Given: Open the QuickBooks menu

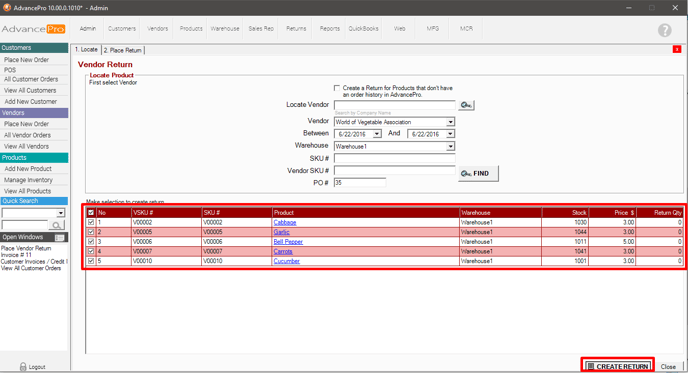Looking at the screenshot, I should (363, 29).
